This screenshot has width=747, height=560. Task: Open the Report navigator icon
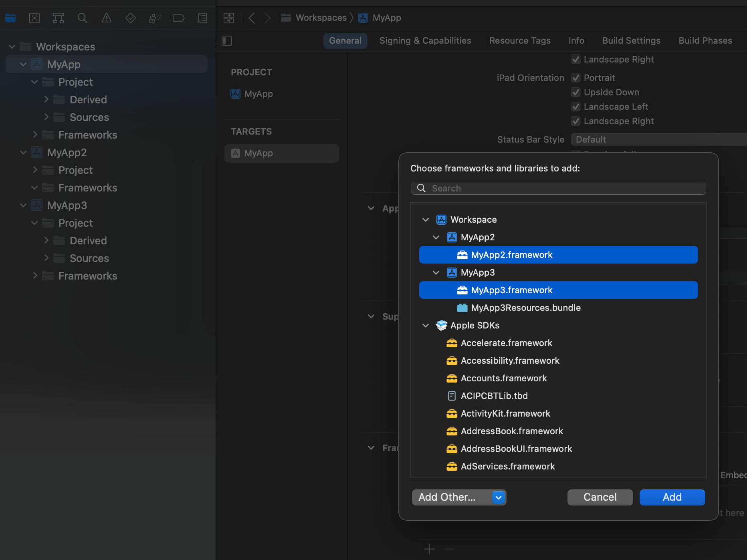click(203, 18)
